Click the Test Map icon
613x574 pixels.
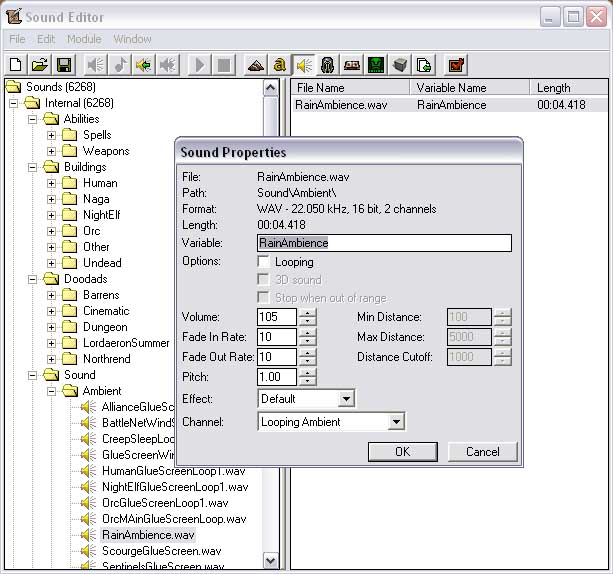456,65
